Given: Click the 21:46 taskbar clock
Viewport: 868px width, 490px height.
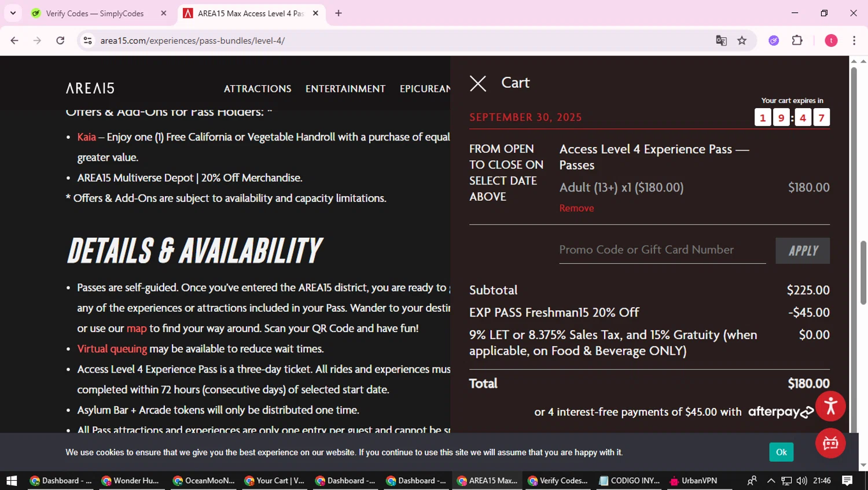Looking at the screenshot, I should (x=822, y=481).
